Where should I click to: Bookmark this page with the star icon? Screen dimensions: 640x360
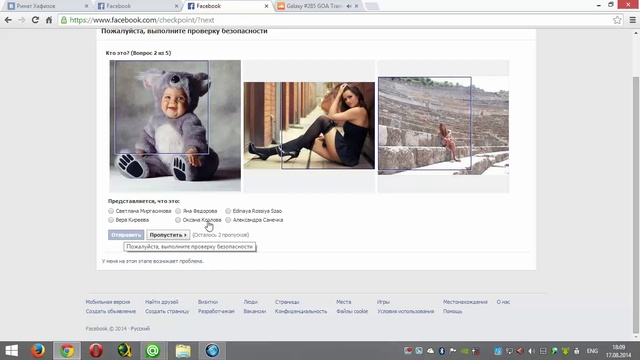tap(617, 20)
